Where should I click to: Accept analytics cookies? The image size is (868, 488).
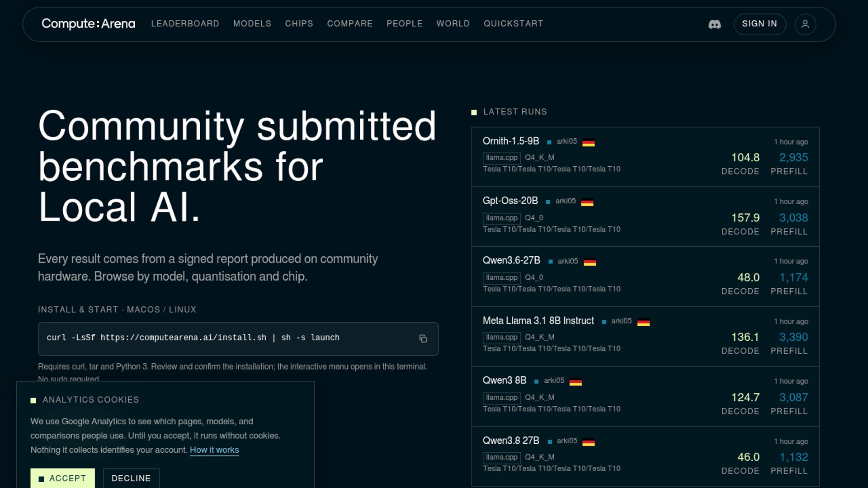[62, 478]
